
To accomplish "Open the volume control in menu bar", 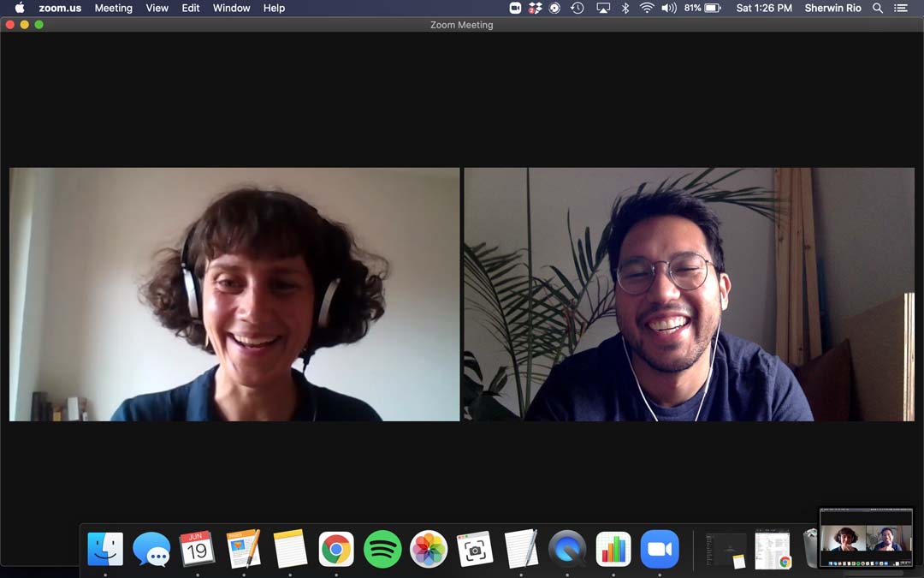I will coord(669,8).
